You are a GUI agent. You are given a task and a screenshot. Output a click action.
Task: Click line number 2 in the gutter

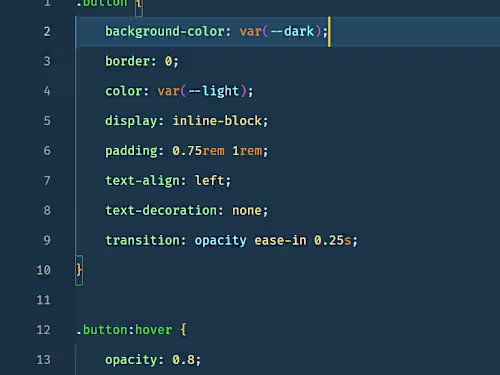click(x=47, y=32)
